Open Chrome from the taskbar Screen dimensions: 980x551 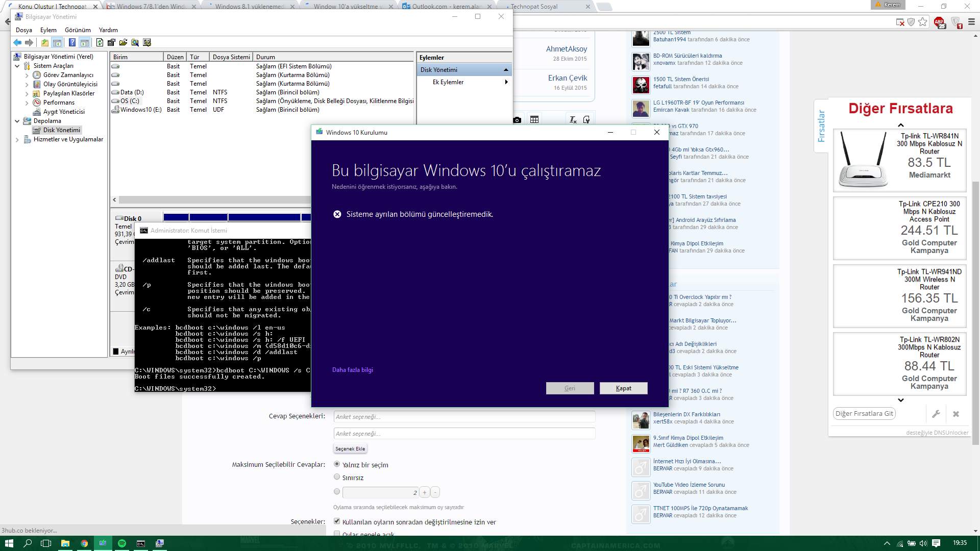(84, 543)
